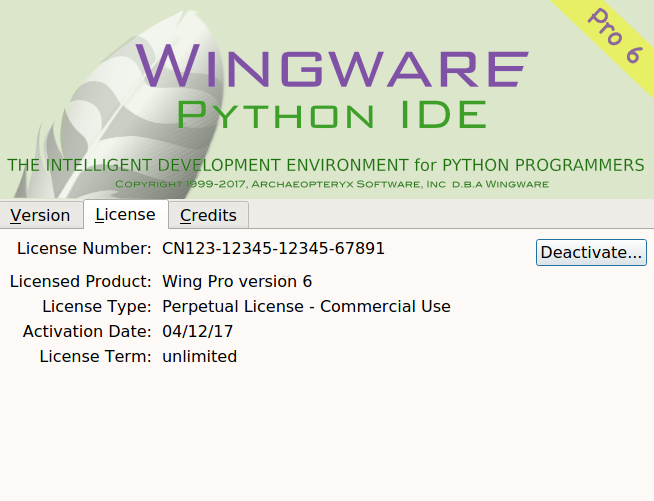Screen dimensions: 654x501
Task: Click the 'Pro 6' corner ribbon
Action: (615, 36)
